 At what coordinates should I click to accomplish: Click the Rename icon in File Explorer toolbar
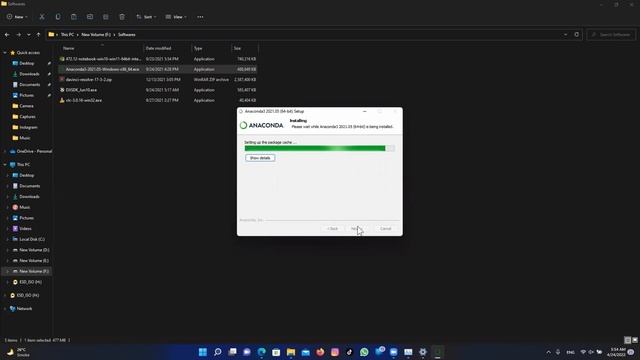point(90,17)
